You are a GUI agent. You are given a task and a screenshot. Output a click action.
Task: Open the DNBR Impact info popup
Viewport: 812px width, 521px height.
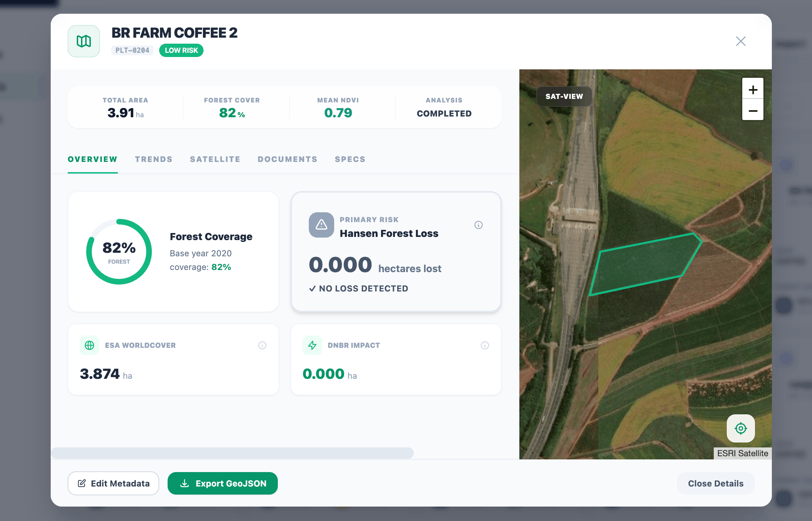[x=485, y=345]
